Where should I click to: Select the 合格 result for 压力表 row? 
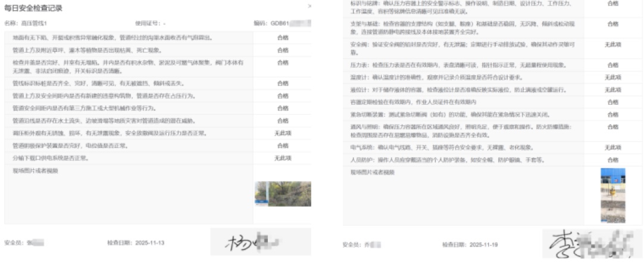[612, 64]
